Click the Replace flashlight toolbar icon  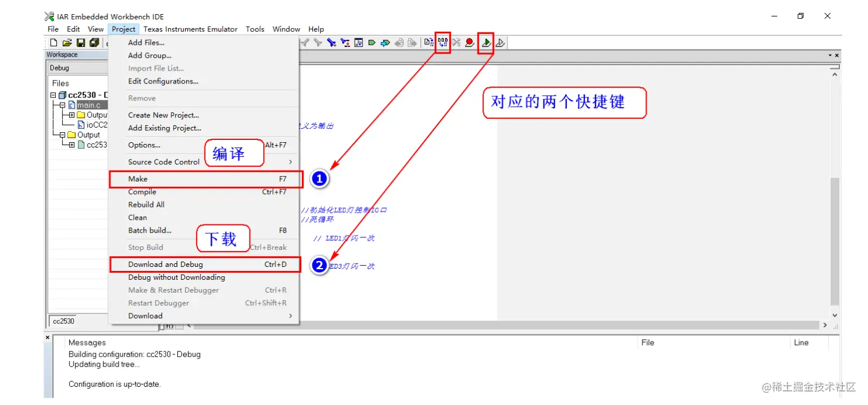pyautogui.click(x=345, y=42)
